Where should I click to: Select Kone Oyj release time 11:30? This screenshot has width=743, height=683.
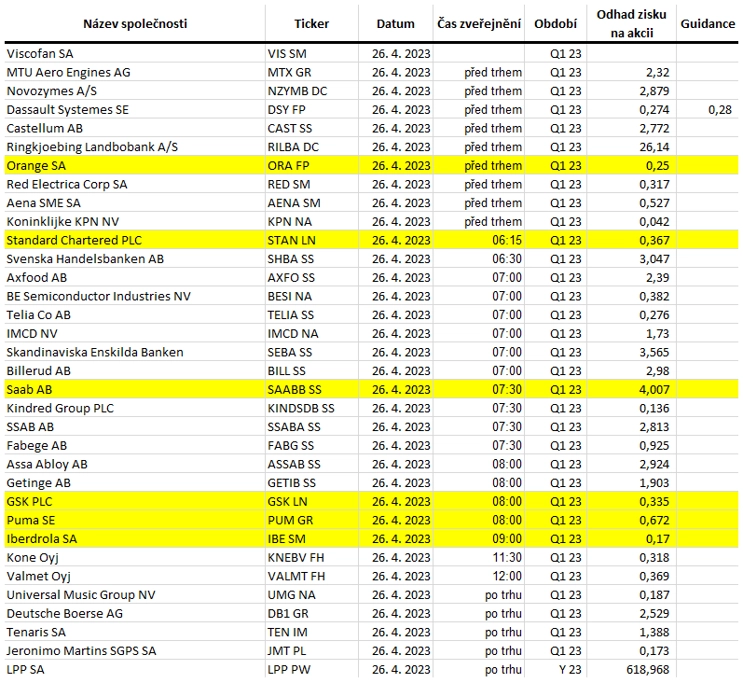point(507,558)
